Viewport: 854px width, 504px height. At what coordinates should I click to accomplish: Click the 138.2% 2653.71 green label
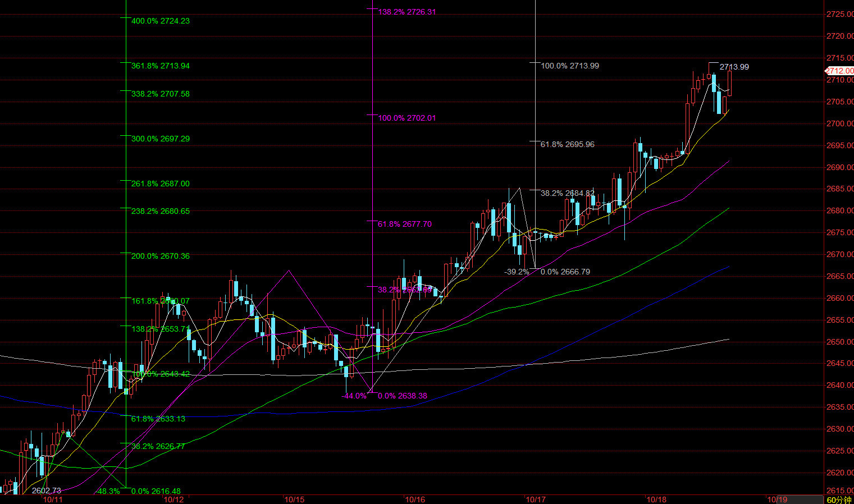pos(161,329)
